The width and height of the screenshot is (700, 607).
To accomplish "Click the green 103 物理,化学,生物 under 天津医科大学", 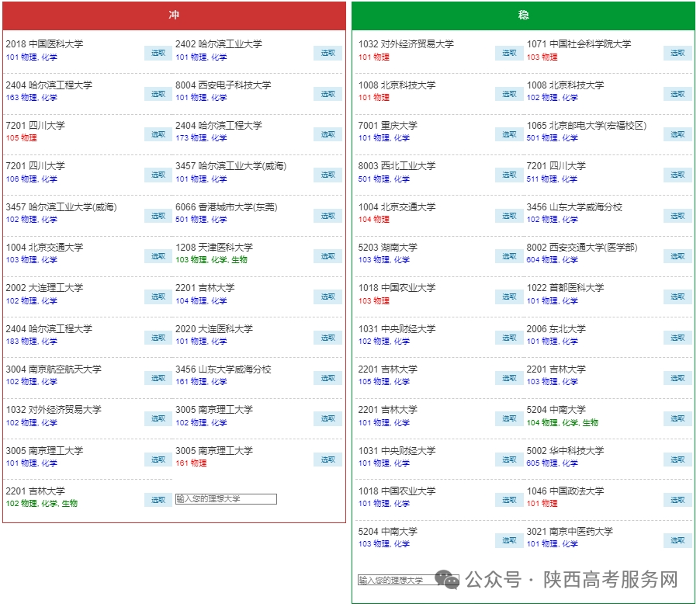I will 212,259.
